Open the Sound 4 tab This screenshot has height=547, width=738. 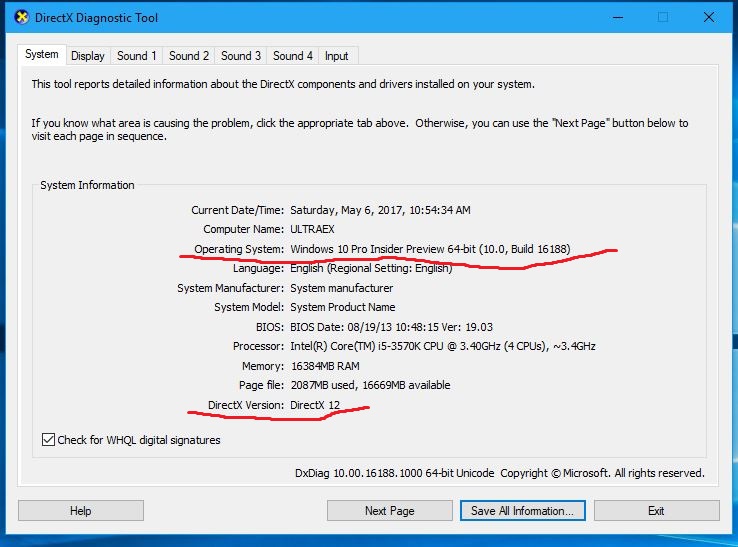(x=293, y=56)
